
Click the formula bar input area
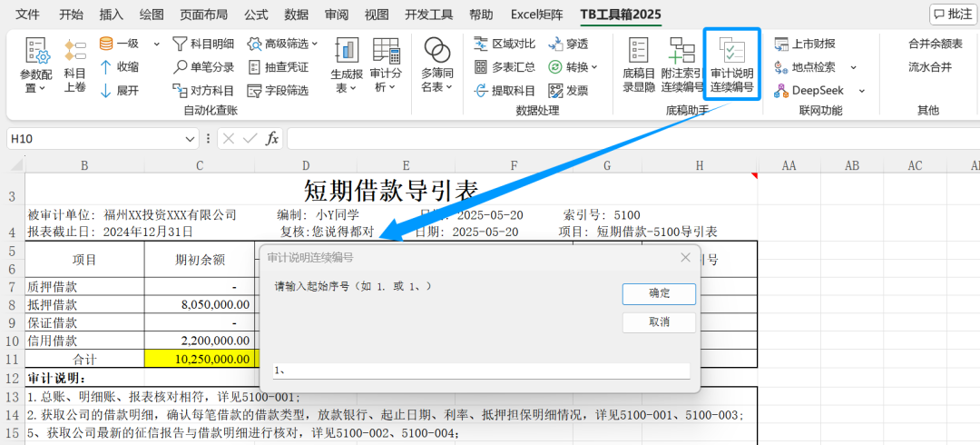(632, 139)
